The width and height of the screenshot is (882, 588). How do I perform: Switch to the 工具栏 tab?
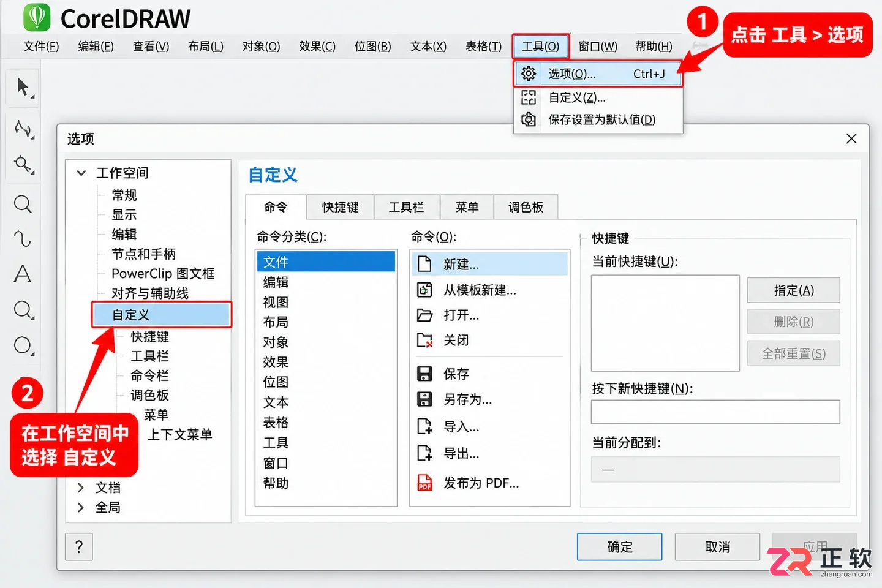(x=406, y=207)
